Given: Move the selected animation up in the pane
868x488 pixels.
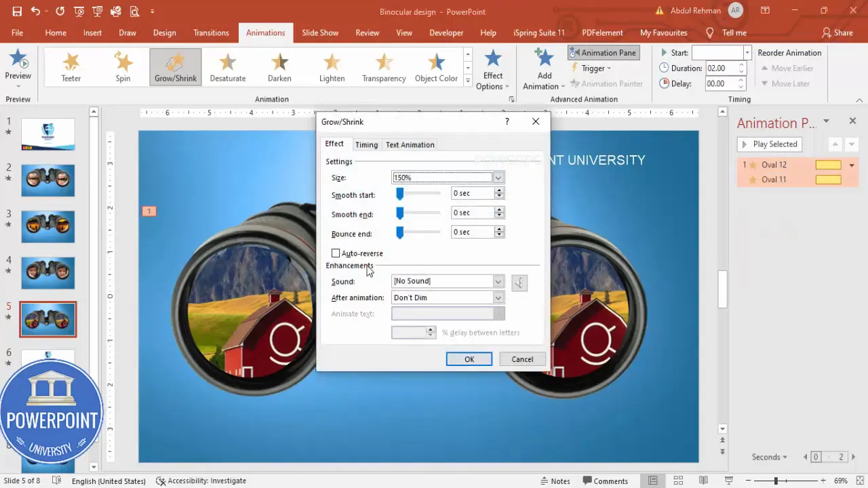Looking at the screenshot, I should click(835, 144).
